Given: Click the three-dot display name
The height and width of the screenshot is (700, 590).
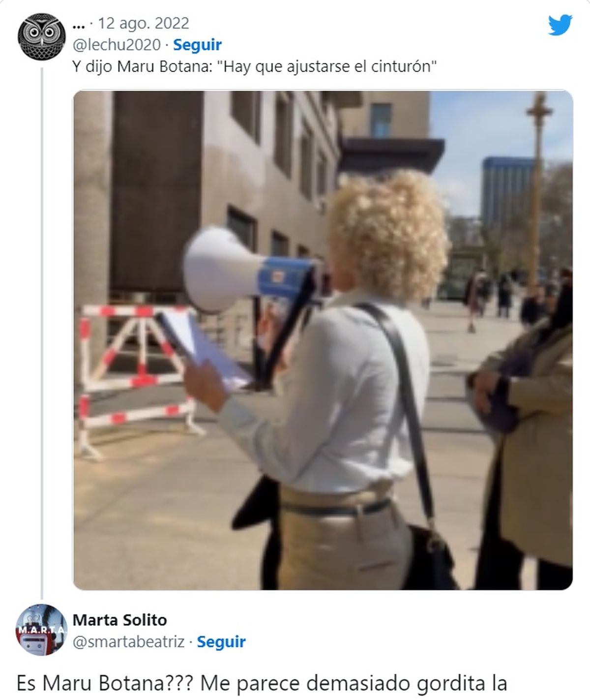Looking at the screenshot, I should coord(78,23).
